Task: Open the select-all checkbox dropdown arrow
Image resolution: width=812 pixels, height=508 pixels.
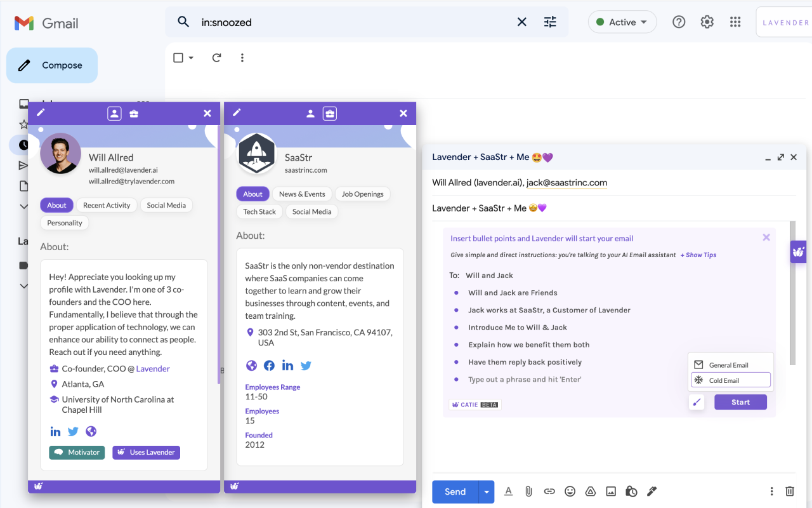Action: (x=191, y=58)
